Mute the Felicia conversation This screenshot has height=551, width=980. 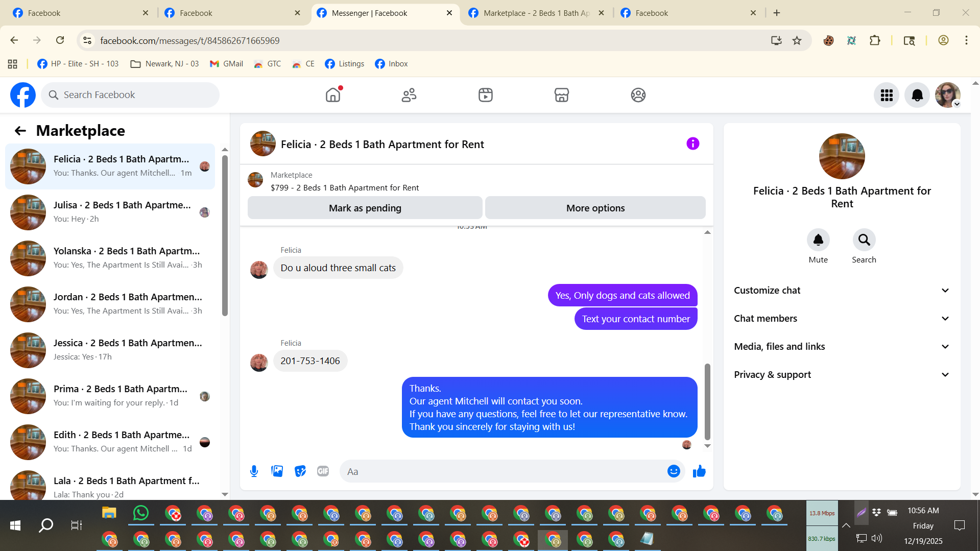[818, 240]
